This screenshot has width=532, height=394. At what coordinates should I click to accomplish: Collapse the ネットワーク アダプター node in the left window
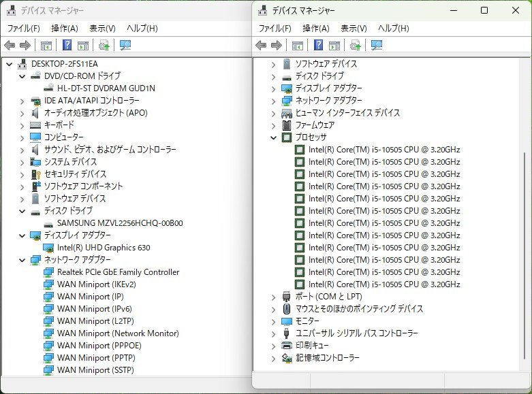[x=22, y=260]
